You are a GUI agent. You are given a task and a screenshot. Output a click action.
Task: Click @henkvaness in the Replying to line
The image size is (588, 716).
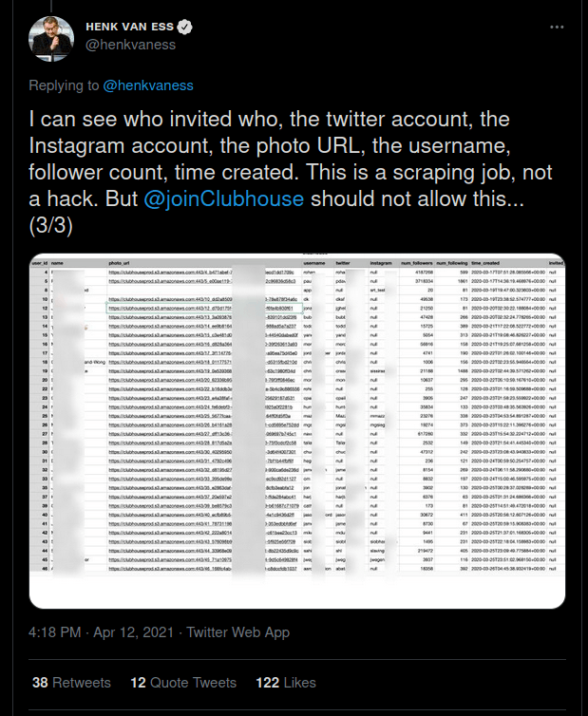point(147,85)
